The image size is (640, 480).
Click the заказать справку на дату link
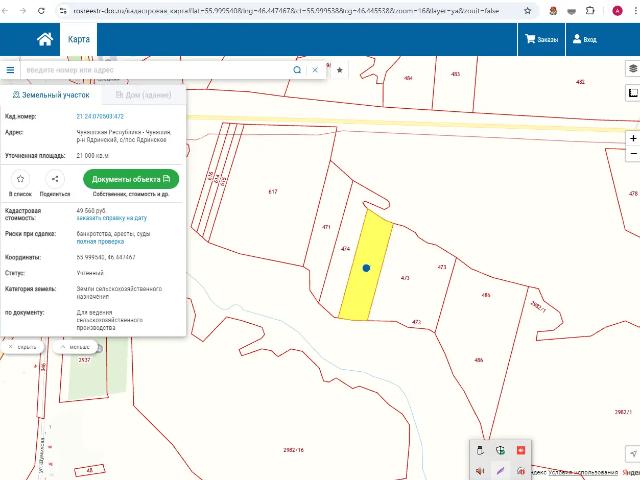(x=111, y=218)
